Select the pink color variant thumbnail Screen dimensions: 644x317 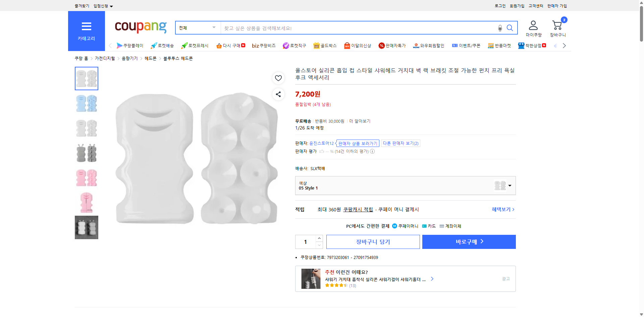point(86,178)
